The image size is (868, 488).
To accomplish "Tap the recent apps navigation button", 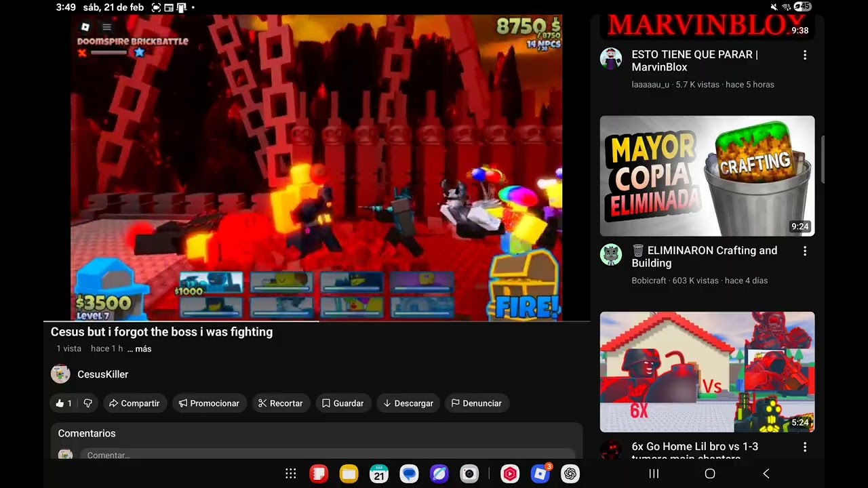I will [654, 474].
